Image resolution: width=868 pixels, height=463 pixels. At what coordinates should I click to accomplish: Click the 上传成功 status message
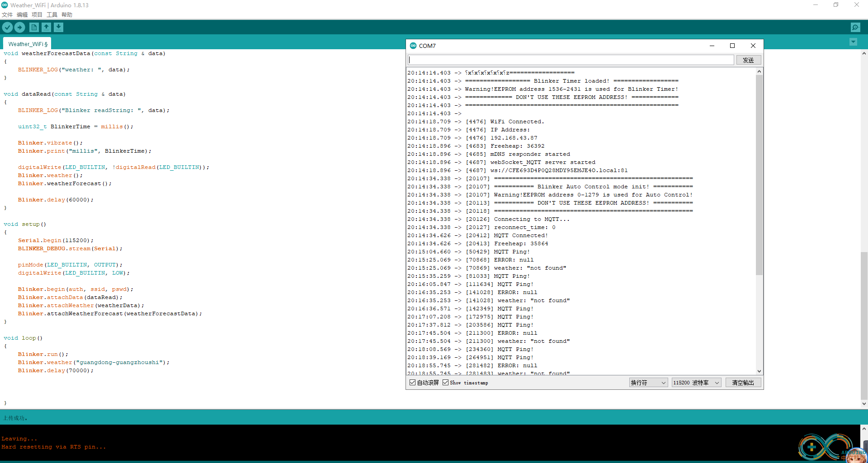coord(15,418)
